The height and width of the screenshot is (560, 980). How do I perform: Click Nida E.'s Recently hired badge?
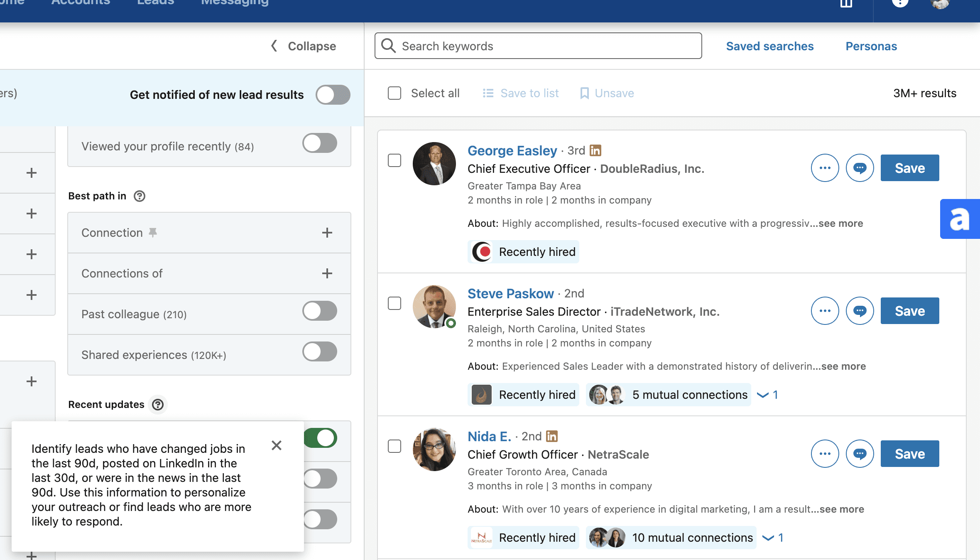click(523, 538)
